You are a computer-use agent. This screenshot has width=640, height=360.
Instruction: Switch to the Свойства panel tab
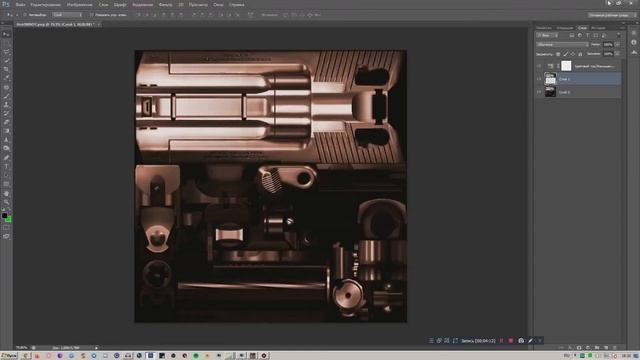544,28
